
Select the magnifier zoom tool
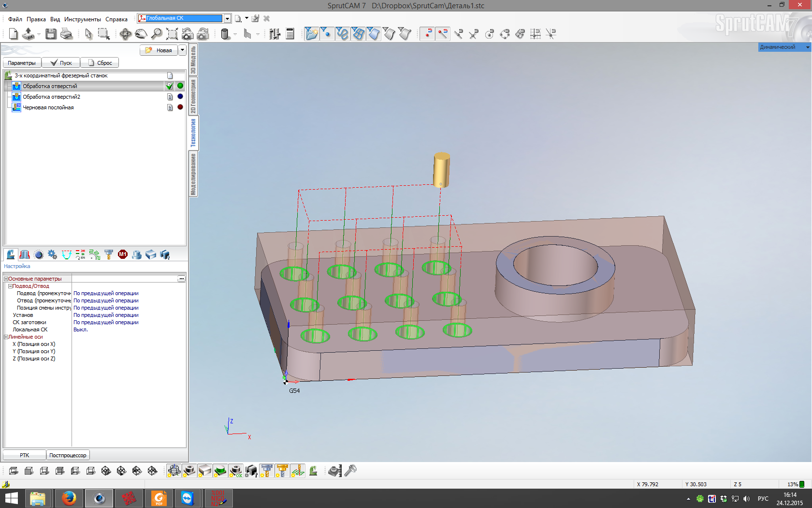(156, 34)
